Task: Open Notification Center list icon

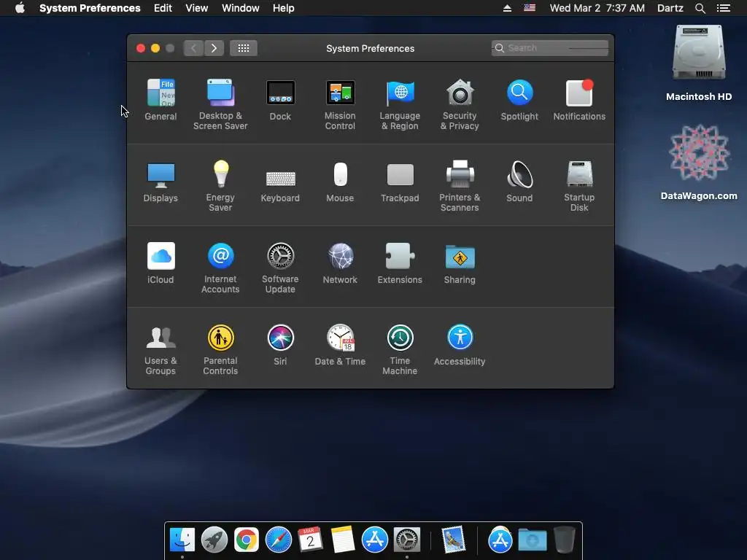Action: tap(724, 8)
